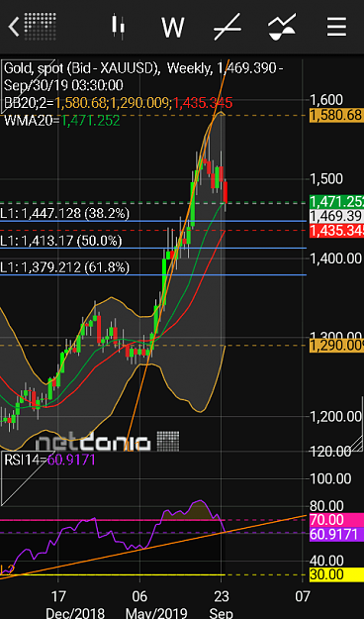Tap the yellow 30.00 RSI level tag
Viewport: 364px width, 619px height.
click(x=336, y=574)
